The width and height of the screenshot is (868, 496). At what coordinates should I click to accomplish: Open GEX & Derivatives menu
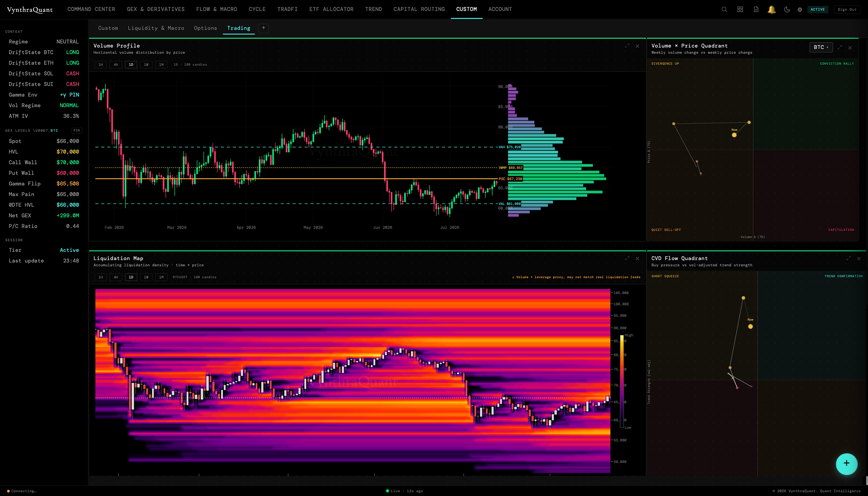click(x=156, y=9)
